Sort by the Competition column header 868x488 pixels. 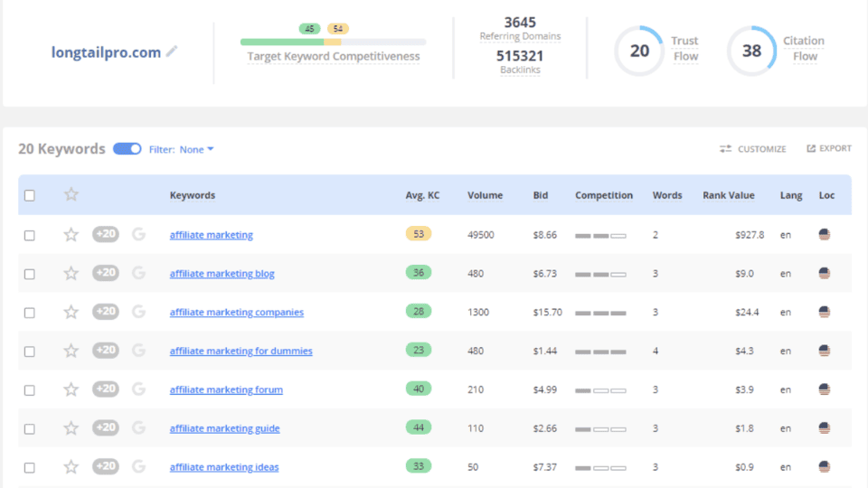coord(603,195)
